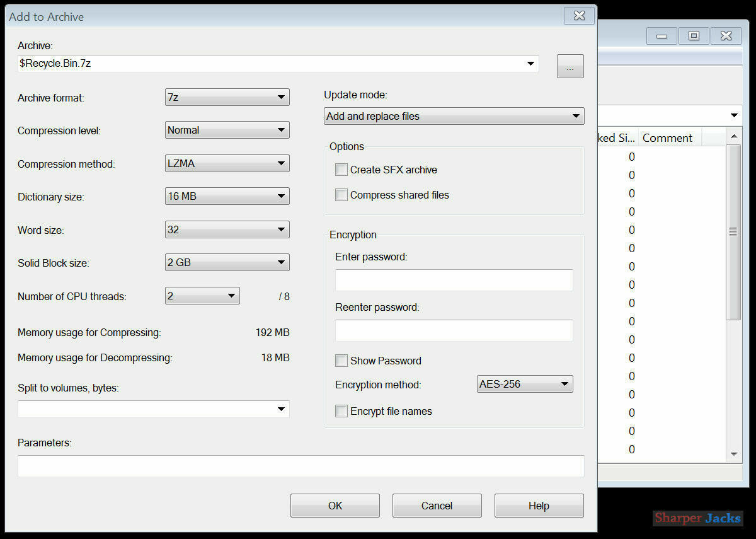Open the Archive format 7z dropdown

(227, 97)
